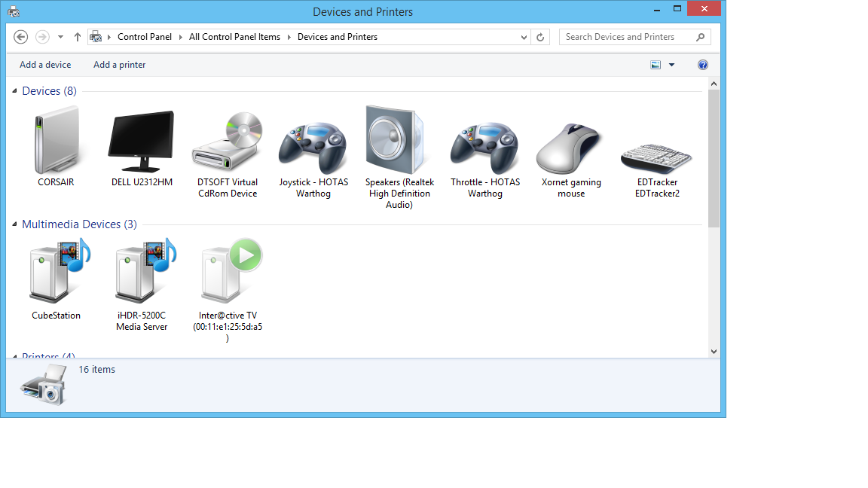Expand the All Control Panel Items breadcrumb arrow

(x=289, y=37)
